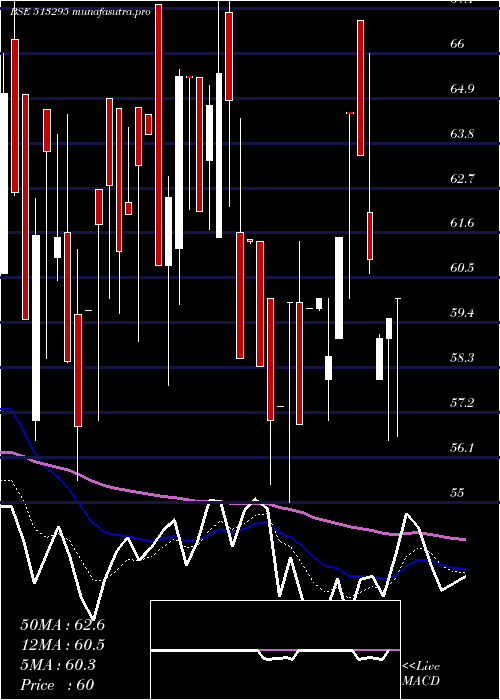The width and height of the screenshot is (500, 700).
Task: Click the 57.2 price axis label
Action: click(x=462, y=403)
